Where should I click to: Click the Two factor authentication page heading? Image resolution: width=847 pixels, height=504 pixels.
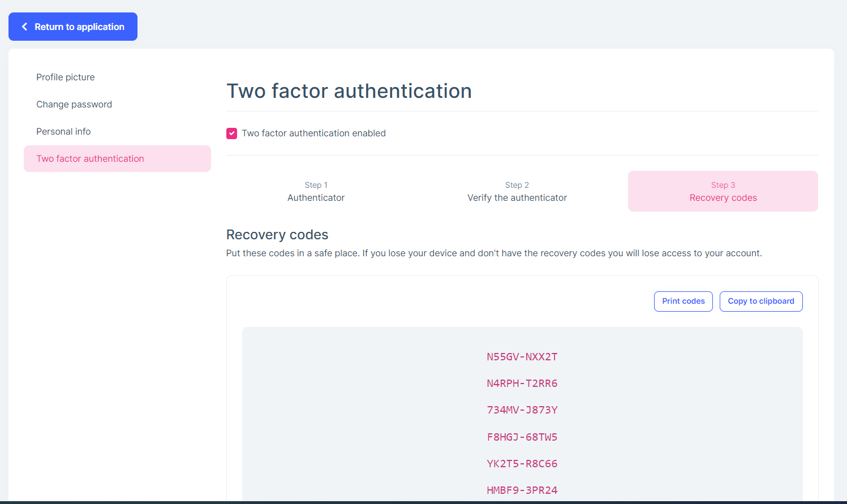349,91
